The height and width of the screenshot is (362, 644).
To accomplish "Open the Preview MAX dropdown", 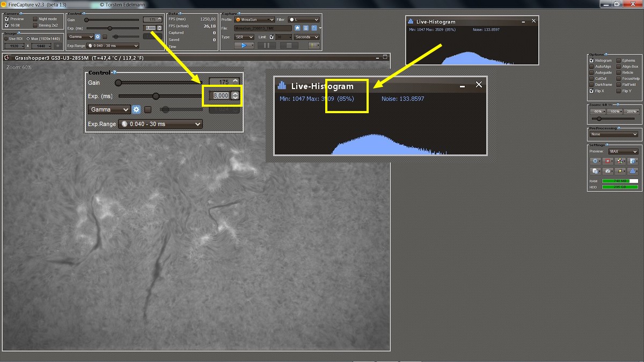I will pyautogui.click(x=624, y=151).
